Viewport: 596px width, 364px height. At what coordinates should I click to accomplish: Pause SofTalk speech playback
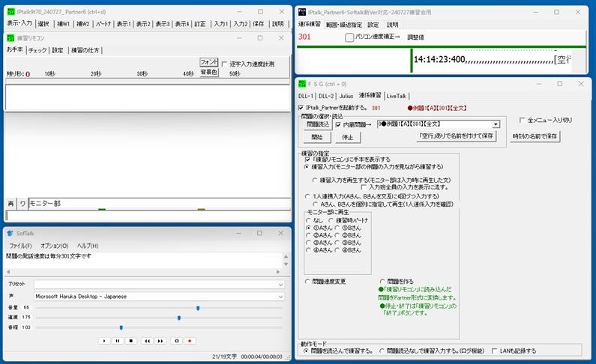point(118,340)
